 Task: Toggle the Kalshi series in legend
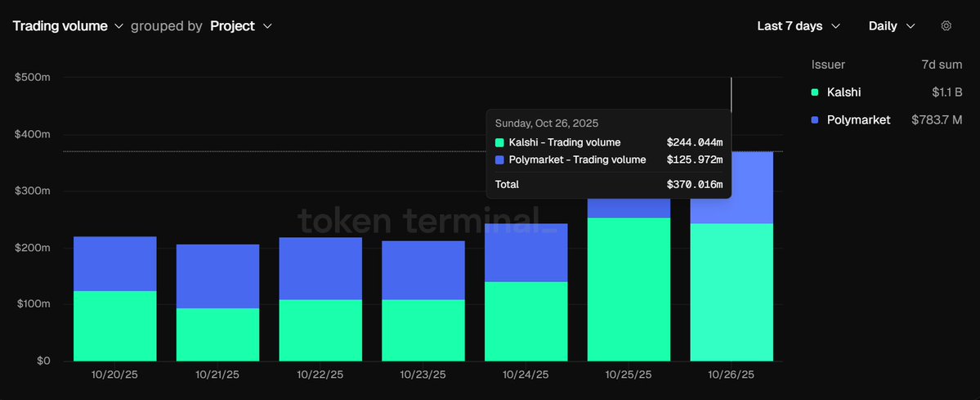[x=844, y=92]
